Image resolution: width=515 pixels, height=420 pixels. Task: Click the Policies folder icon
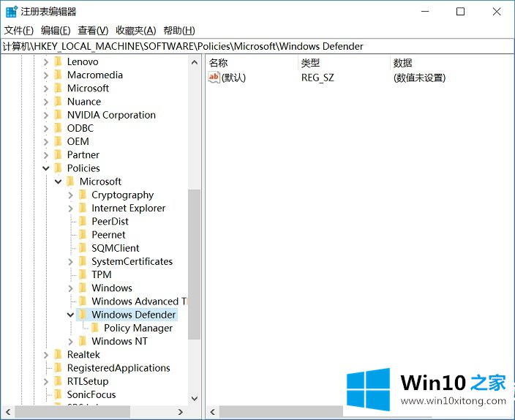point(58,168)
